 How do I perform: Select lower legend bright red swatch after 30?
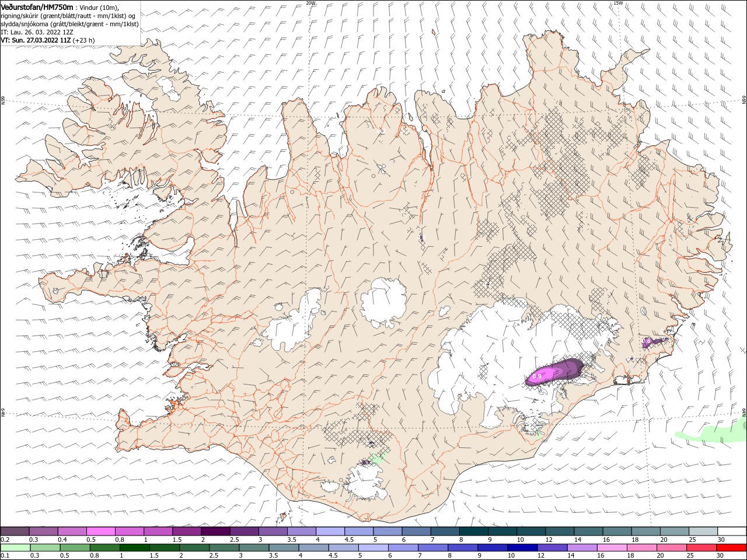point(731,548)
